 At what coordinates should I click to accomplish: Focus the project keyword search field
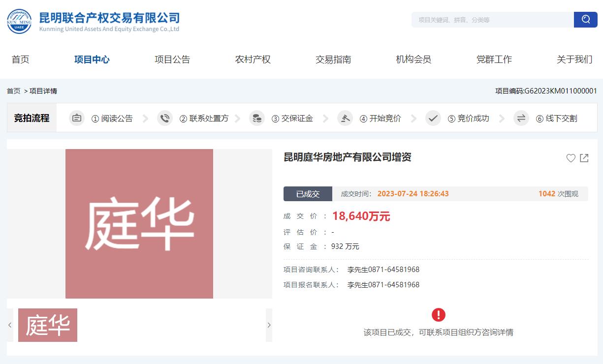coord(493,20)
